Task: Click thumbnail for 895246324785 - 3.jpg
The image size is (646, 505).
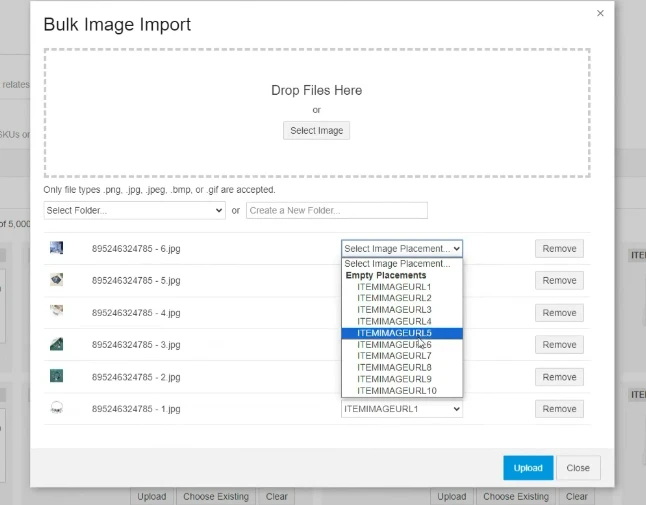Action: click(57, 344)
